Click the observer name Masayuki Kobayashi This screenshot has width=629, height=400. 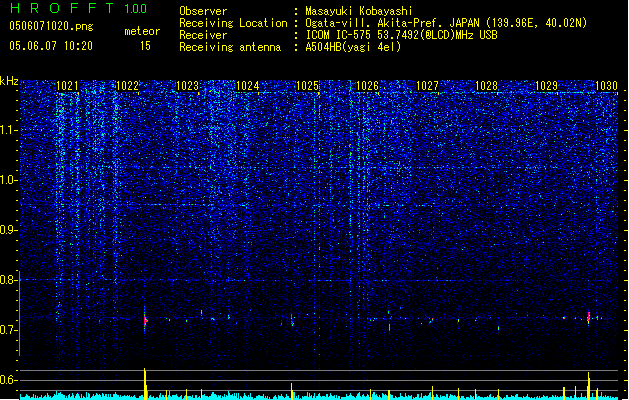[x=358, y=11]
